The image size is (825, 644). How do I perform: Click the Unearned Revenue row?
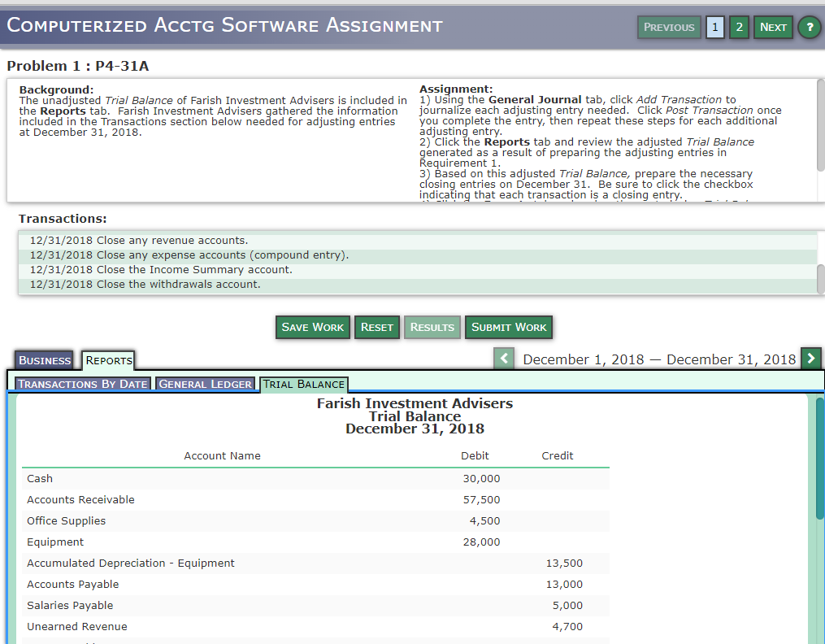[315, 627]
